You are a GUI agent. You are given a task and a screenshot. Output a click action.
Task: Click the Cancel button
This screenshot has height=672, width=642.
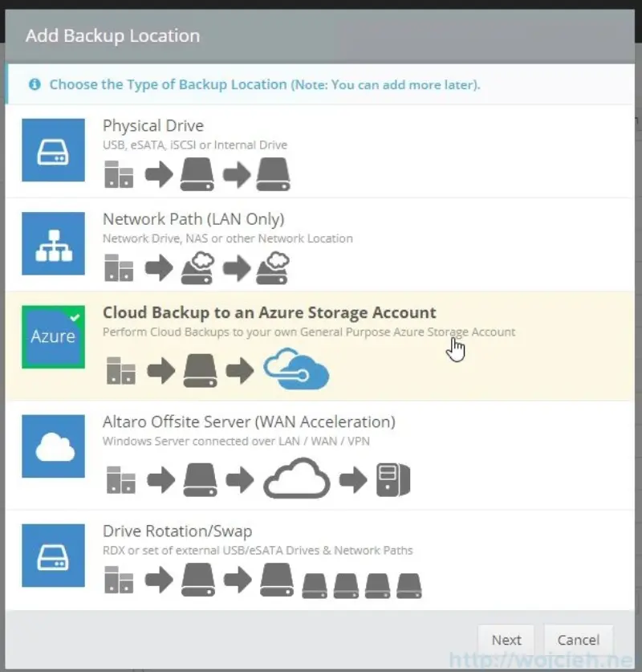click(579, 640)
